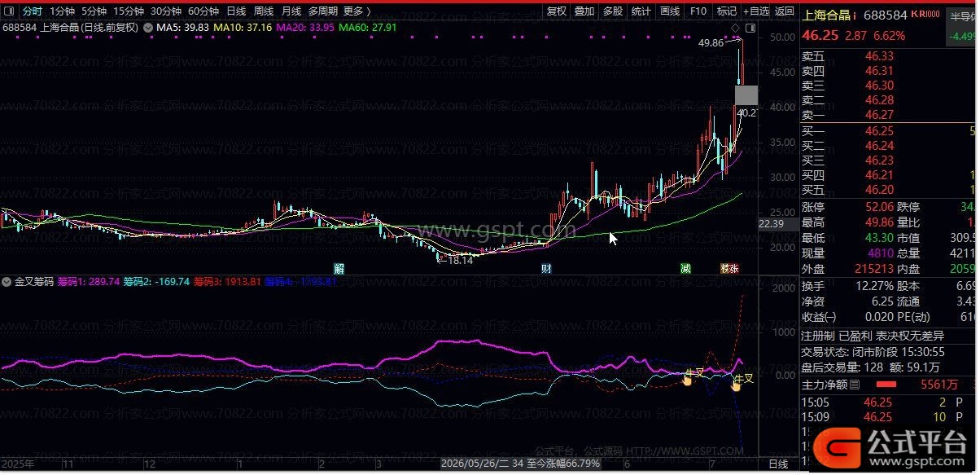The image size is (980, 475).
Task: Click 卖一 price 46.27
Action: 879,115
